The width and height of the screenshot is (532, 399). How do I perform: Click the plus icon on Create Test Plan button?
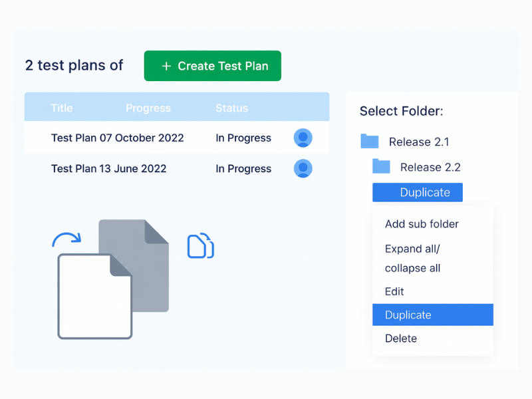pyautogui.click(x=166, y=66)
